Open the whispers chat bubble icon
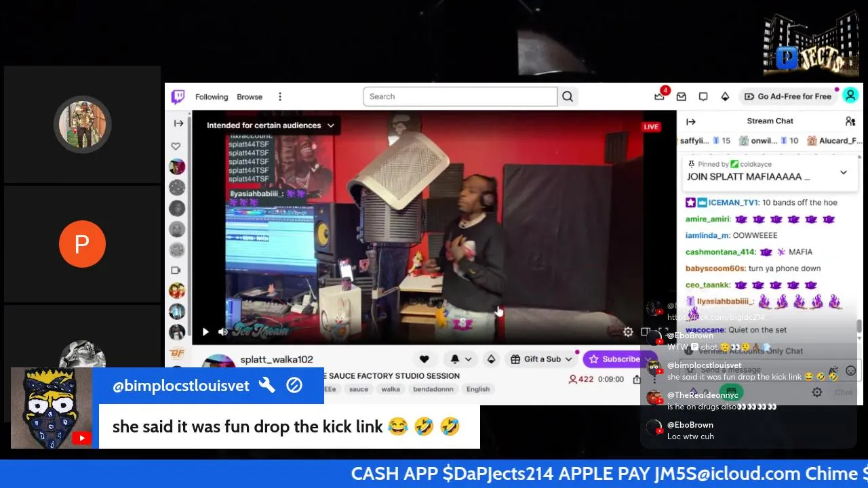The image size is (868, 488). (x=703, y=97)
